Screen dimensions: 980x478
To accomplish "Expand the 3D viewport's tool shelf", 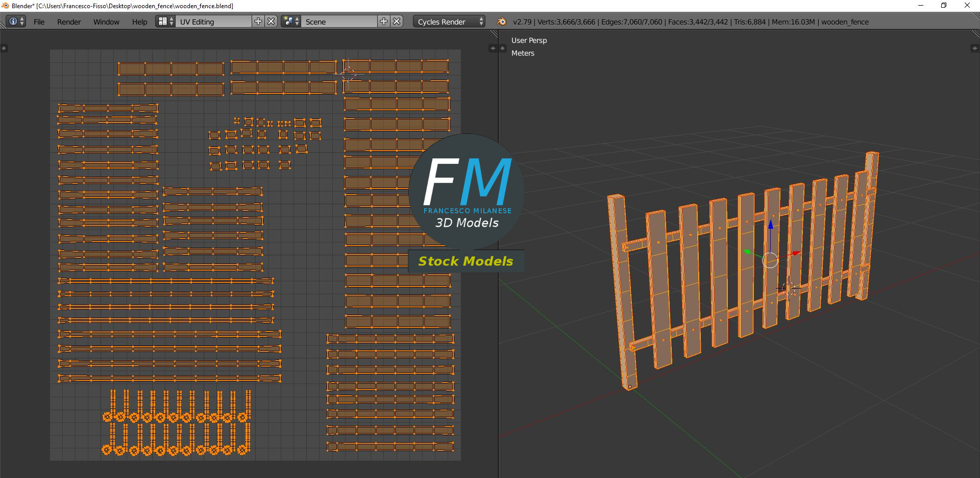I will pos(502,48).
